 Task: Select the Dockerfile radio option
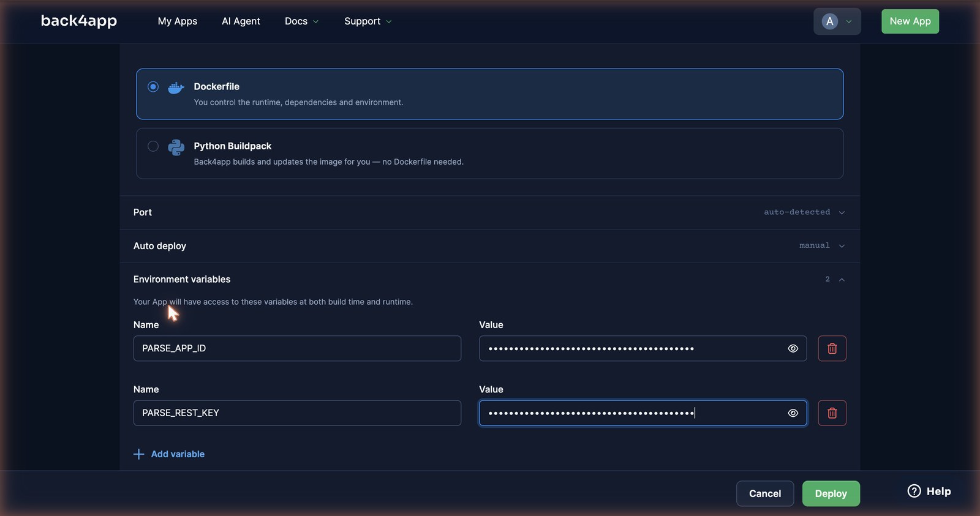pyautogui.click(x=153, y=87)
